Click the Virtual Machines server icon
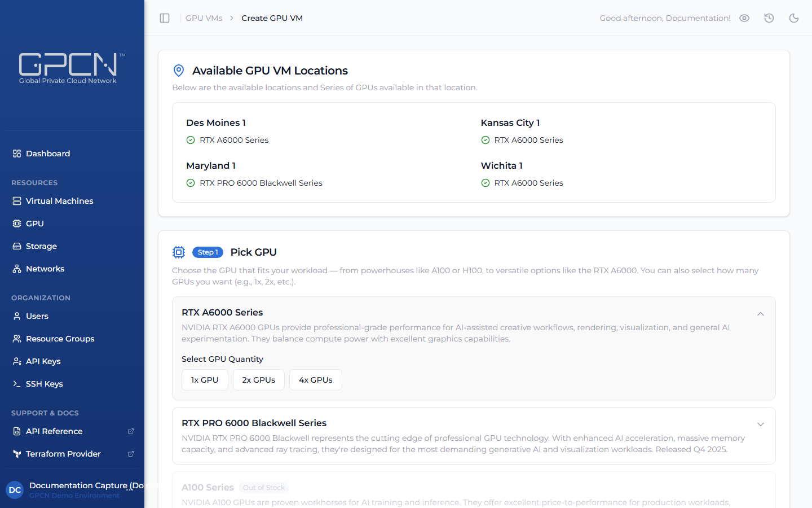 pos(17,201)
